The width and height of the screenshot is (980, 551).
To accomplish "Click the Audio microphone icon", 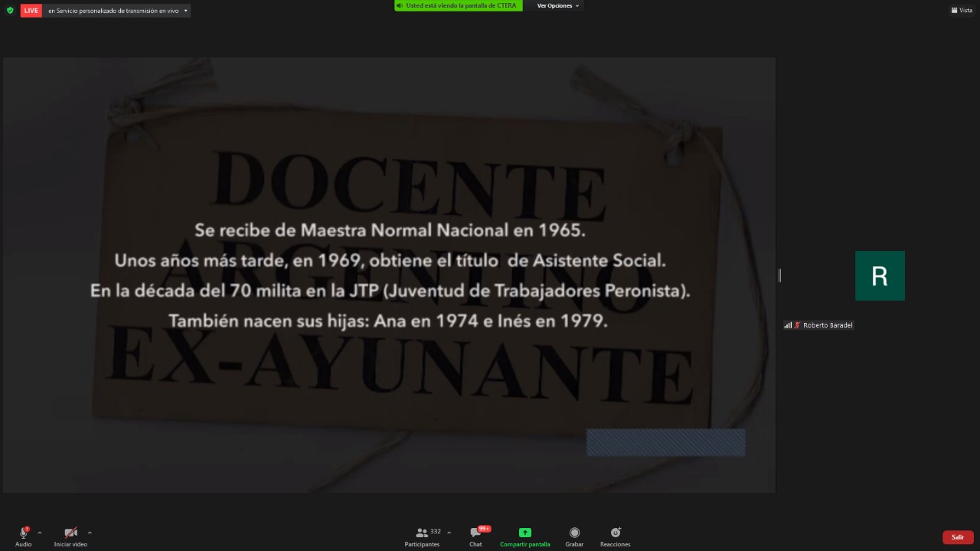I will (24, 533).
